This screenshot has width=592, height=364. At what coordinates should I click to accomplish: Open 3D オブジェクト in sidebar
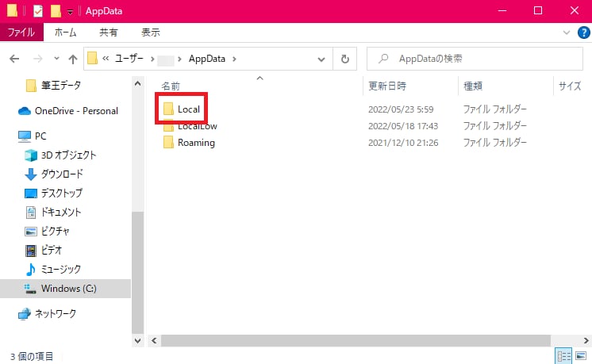coord(68,155)
